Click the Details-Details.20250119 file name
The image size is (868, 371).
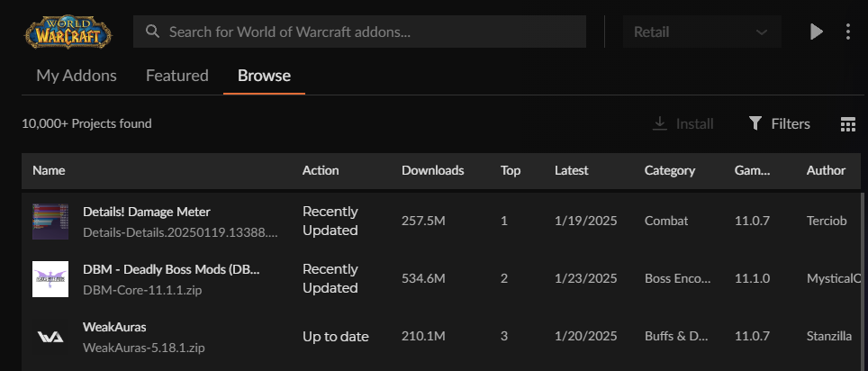(x=180, y=232)
